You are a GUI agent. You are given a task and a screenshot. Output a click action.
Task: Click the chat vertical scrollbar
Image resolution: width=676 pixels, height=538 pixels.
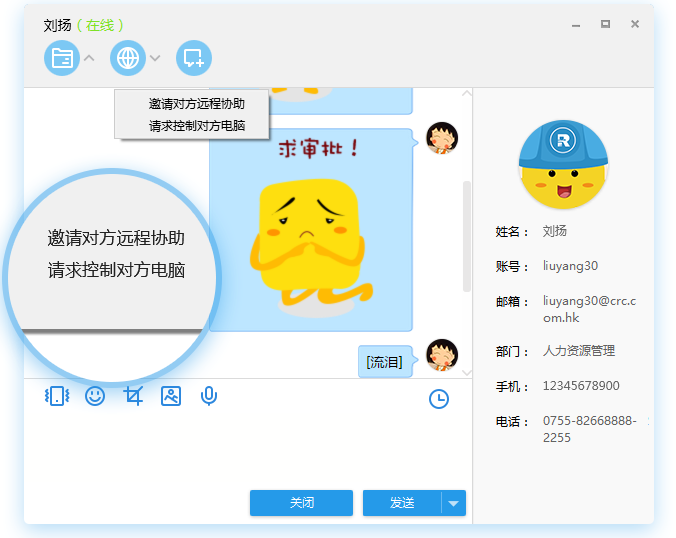pos(466,235)
